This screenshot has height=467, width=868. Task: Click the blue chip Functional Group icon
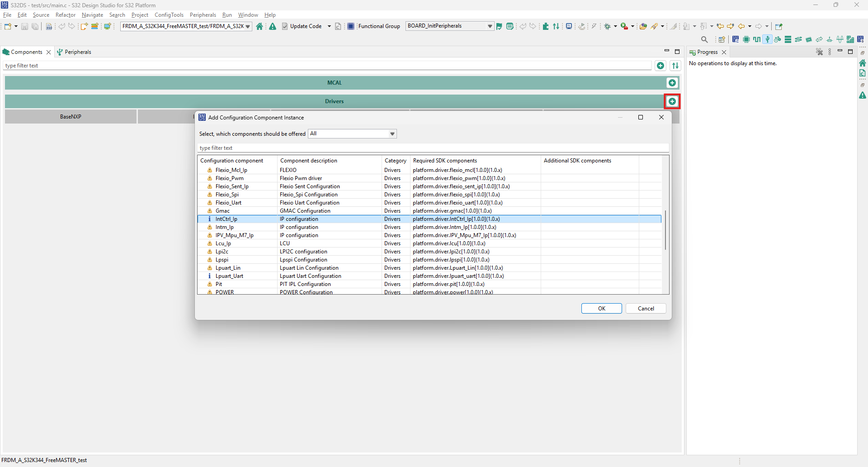pos(351,26)
